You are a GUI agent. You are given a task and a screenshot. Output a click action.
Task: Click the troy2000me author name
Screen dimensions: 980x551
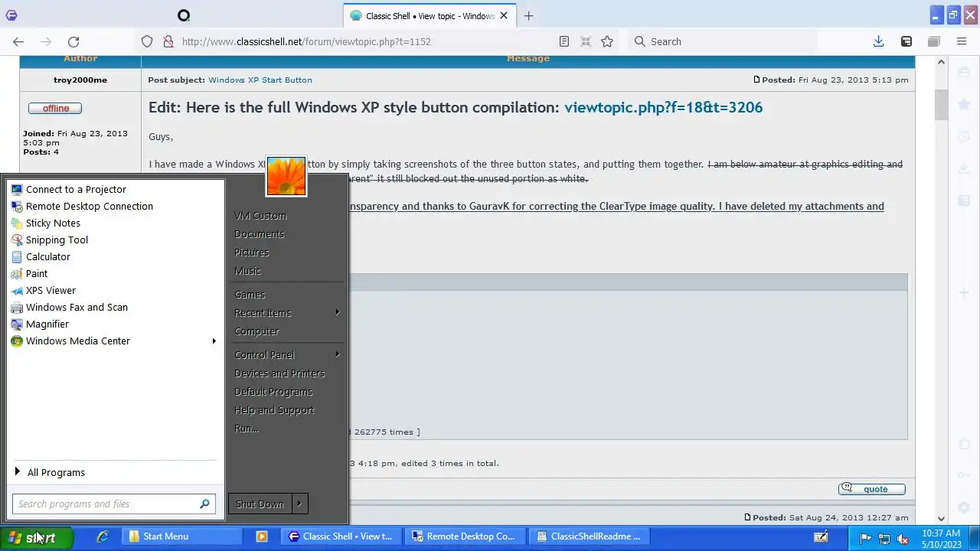point(80,80)
